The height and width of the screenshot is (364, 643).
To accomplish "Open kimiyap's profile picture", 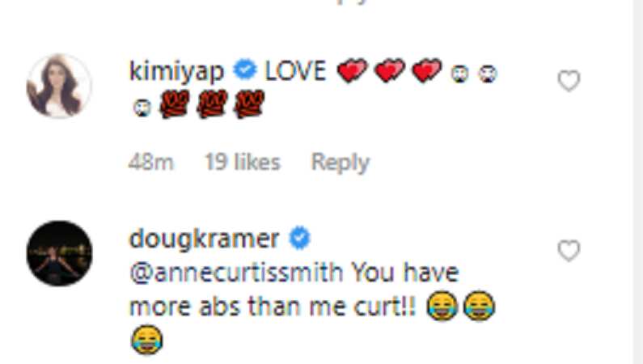I will click(59, 86).
